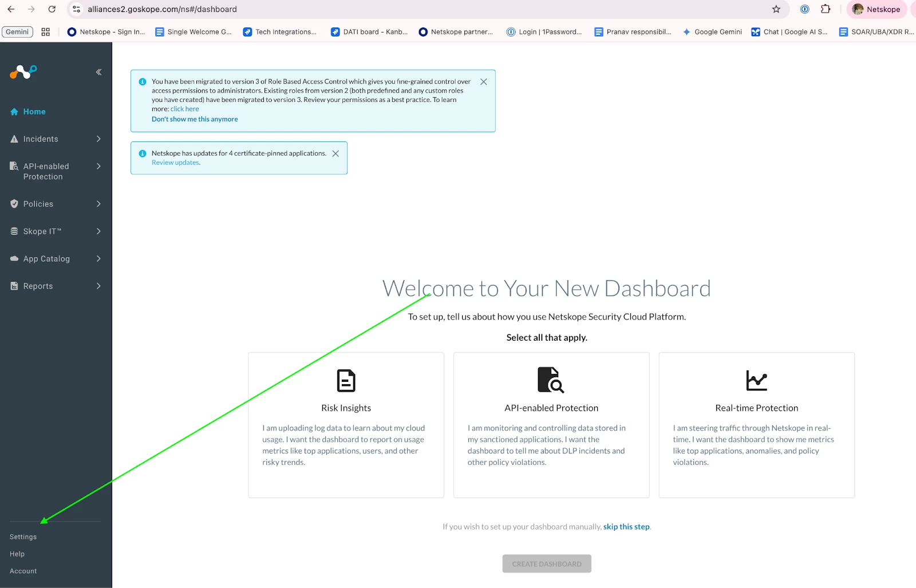Click the browser address bar URL
This screenshot has width=916, height=588.
(x=162, y=9)
